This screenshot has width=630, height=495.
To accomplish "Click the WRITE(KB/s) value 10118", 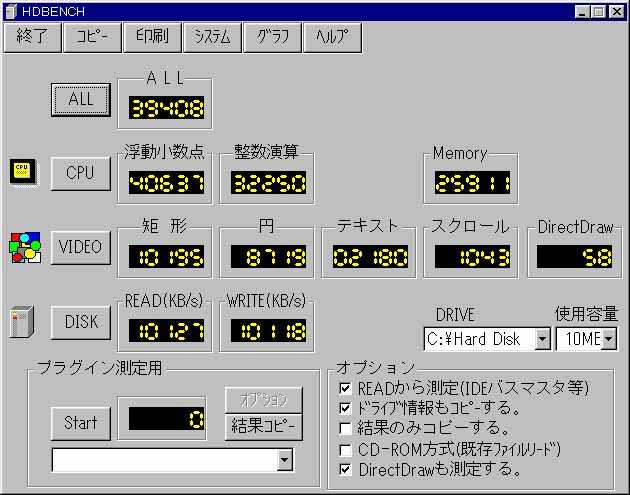I will pos(268,331).
